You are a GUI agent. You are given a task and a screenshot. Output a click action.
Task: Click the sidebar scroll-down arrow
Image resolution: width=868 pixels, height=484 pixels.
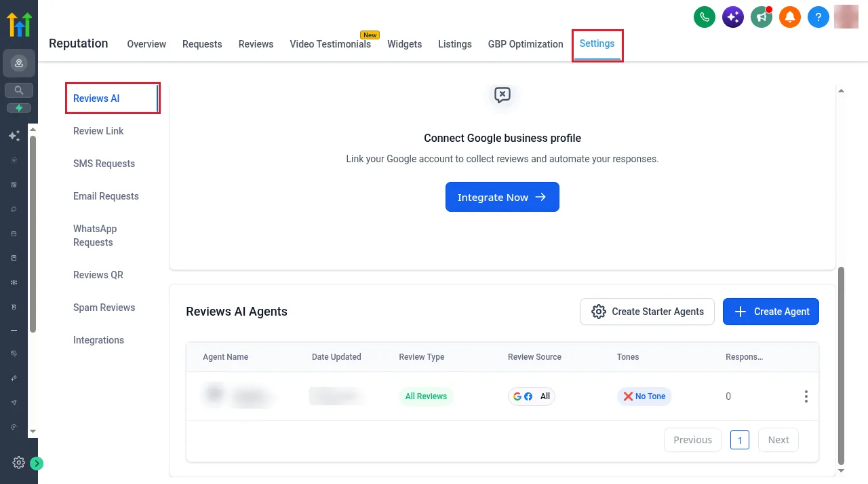(33, 431)
